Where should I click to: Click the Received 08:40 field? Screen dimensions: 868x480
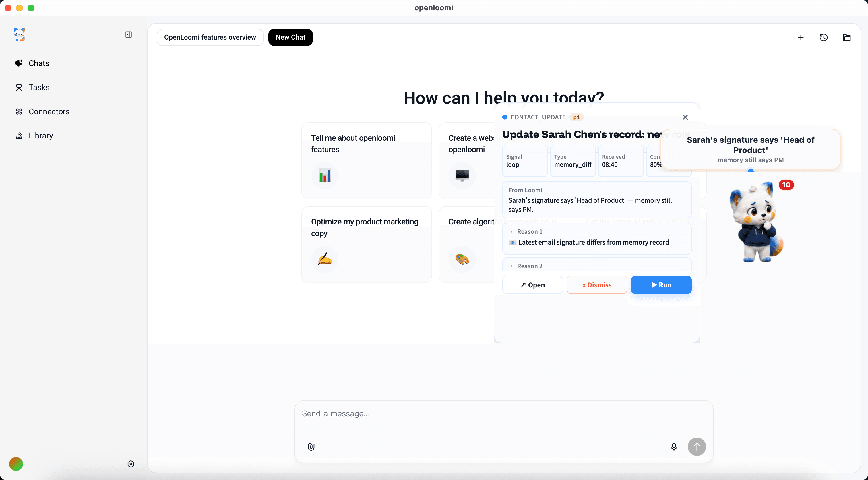pyautogui.click(x=621, y=161)
